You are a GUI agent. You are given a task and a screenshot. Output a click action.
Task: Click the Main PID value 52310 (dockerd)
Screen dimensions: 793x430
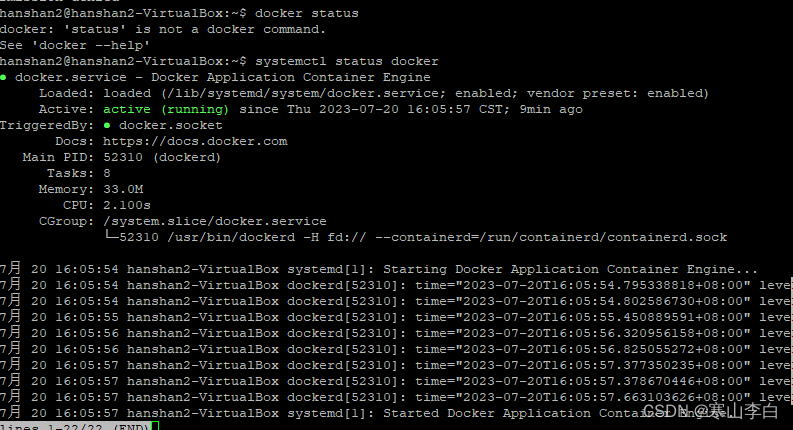[162, 157]
